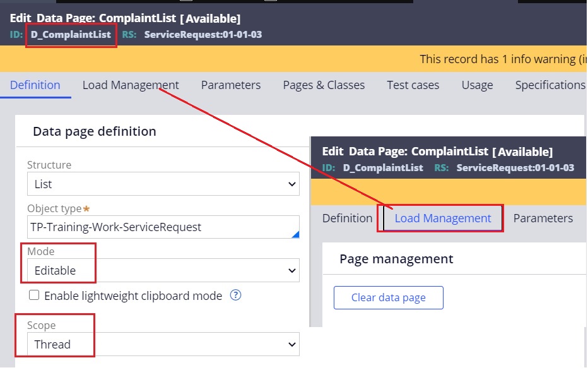
Task: Enable lightweight clipboard mode
Action: (x=33, y=295)
